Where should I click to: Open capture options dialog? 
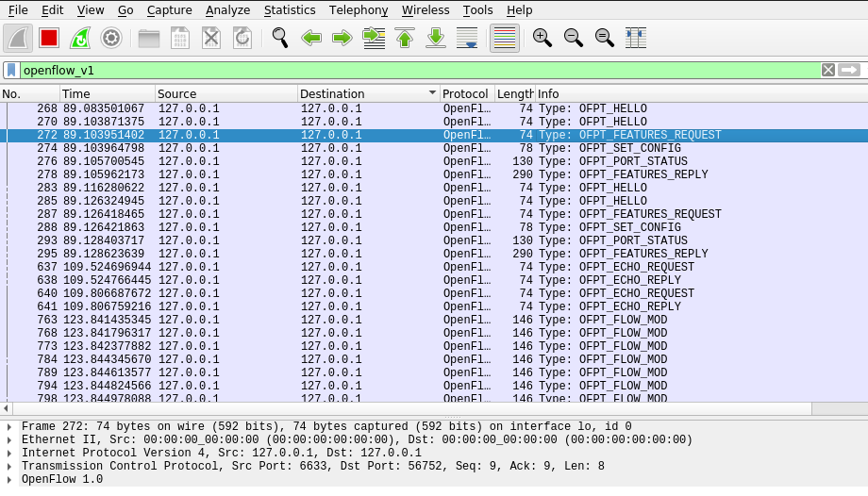(x=111, y=38)
